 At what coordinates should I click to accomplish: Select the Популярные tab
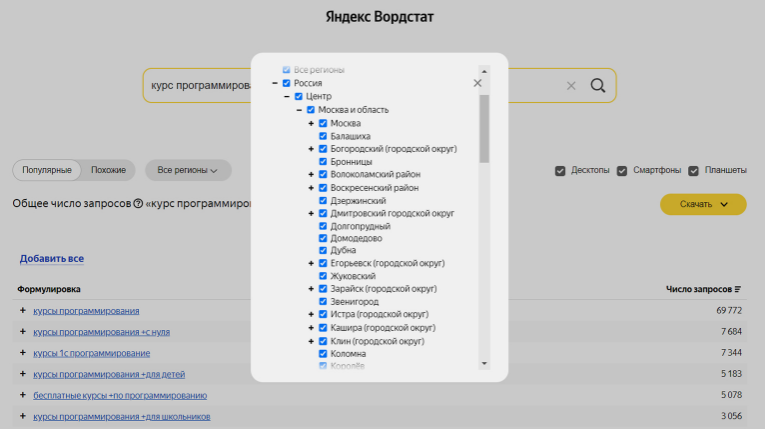(47, 170)
